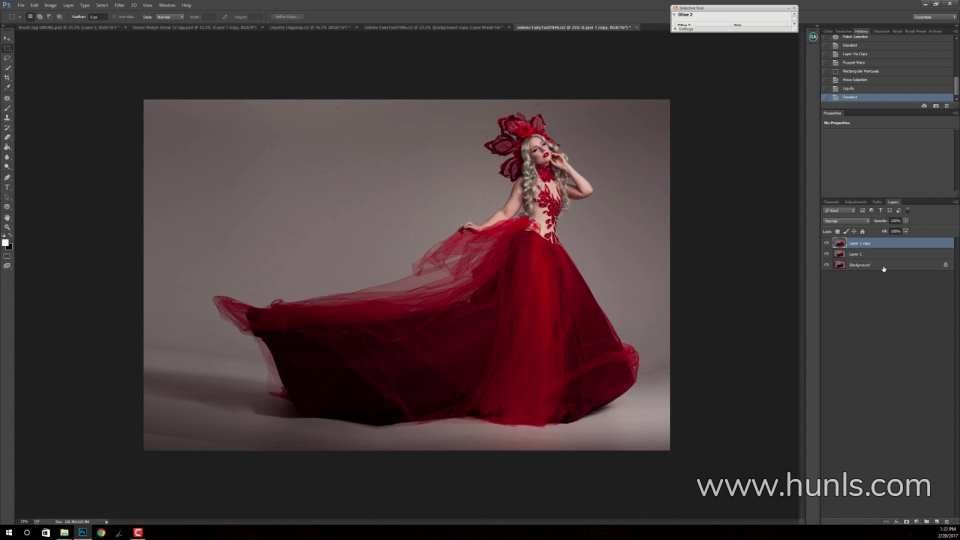Hide the Layer 1 copy layer

826,243
